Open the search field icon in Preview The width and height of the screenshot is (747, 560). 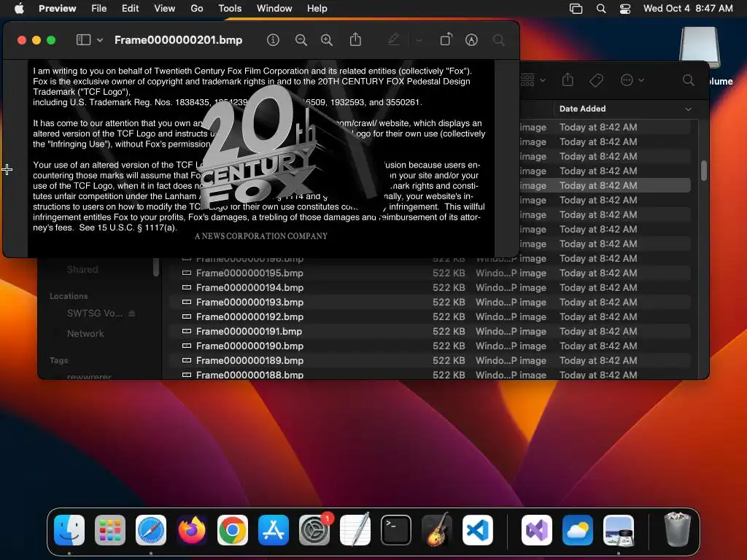[x=499, y=40]
